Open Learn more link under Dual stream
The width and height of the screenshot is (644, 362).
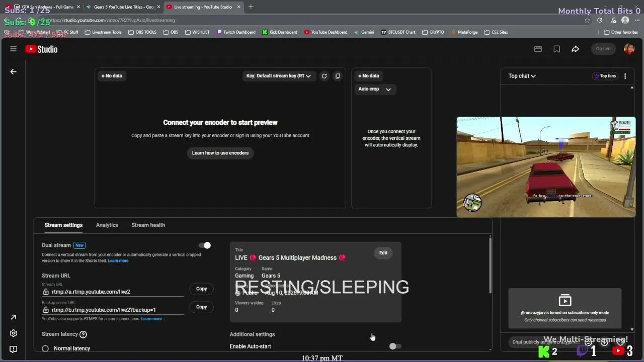coord(118,261)
